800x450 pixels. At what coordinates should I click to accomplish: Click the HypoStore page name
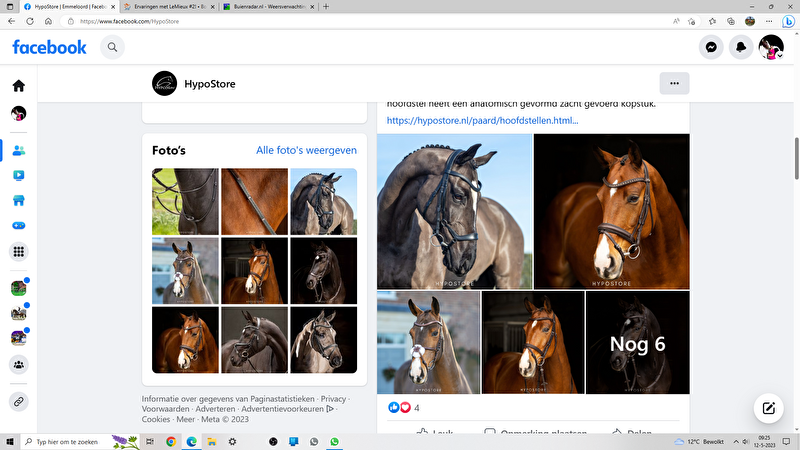coord(210,84)
